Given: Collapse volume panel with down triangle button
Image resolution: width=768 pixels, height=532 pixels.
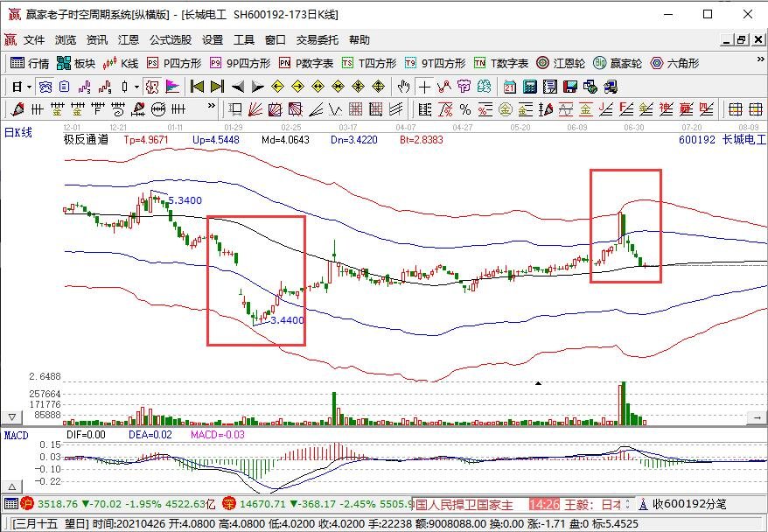Looking at the screenshot, I should pyautogui.click(x=11, y=417).
